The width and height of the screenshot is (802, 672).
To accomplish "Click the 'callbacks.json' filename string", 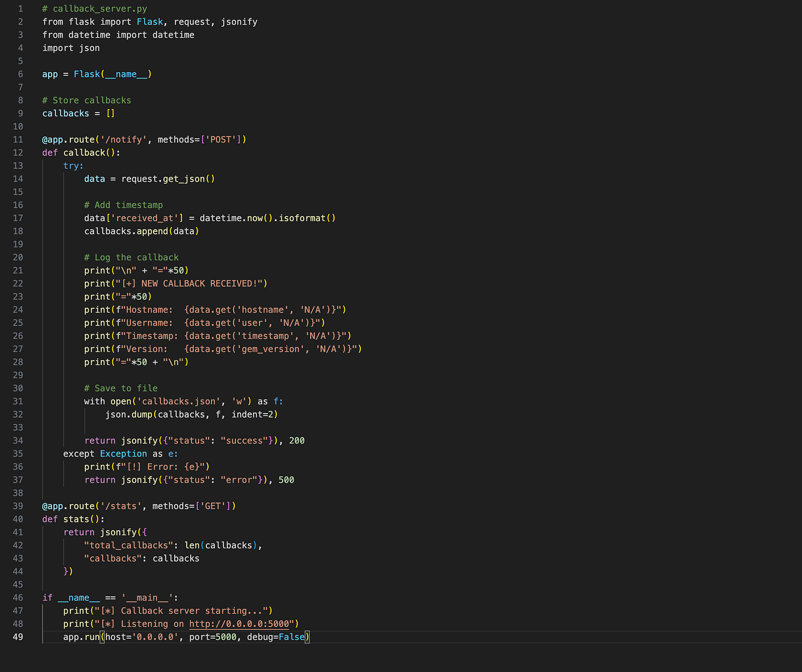I will tap(179, 402).
